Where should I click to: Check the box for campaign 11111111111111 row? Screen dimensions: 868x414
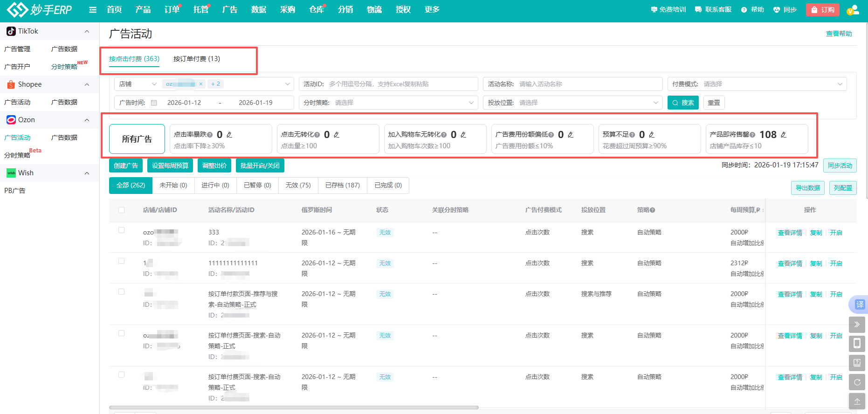pyautogui.click(x=122, y=261)
